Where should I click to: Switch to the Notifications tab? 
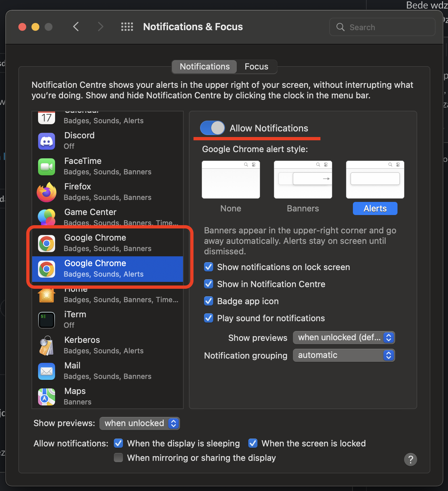(x=205, y=67)
